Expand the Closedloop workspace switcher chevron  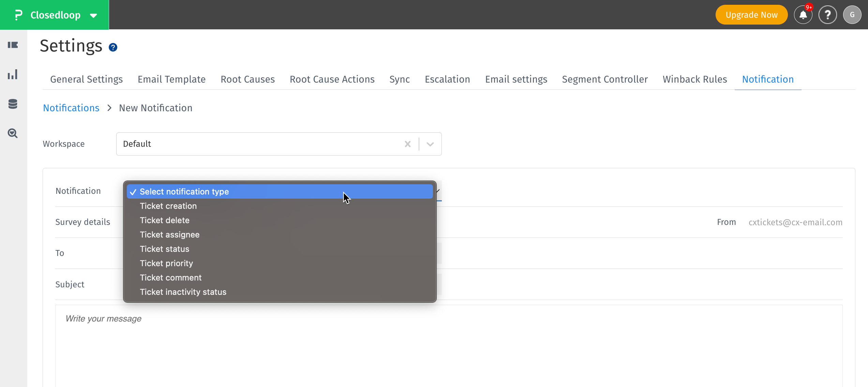click(x=92, y=15)
